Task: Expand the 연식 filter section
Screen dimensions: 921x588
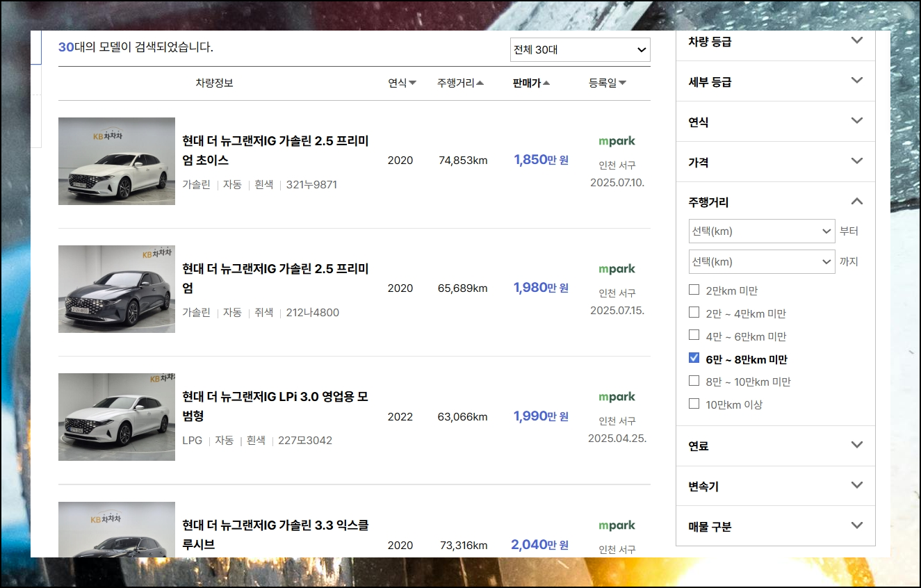Action: coord(776,122)
